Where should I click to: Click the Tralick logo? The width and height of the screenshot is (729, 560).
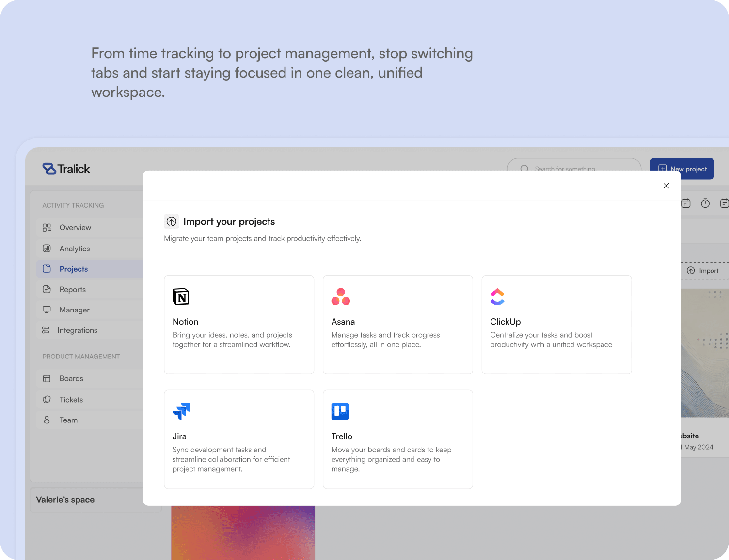pos(66,169)
